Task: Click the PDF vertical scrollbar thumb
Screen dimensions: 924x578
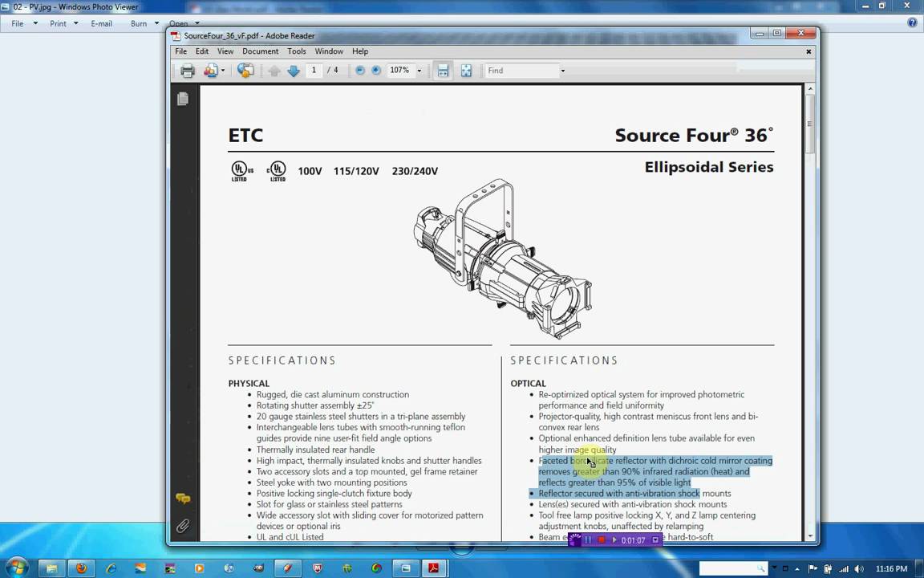Action: tap(810, 124)
